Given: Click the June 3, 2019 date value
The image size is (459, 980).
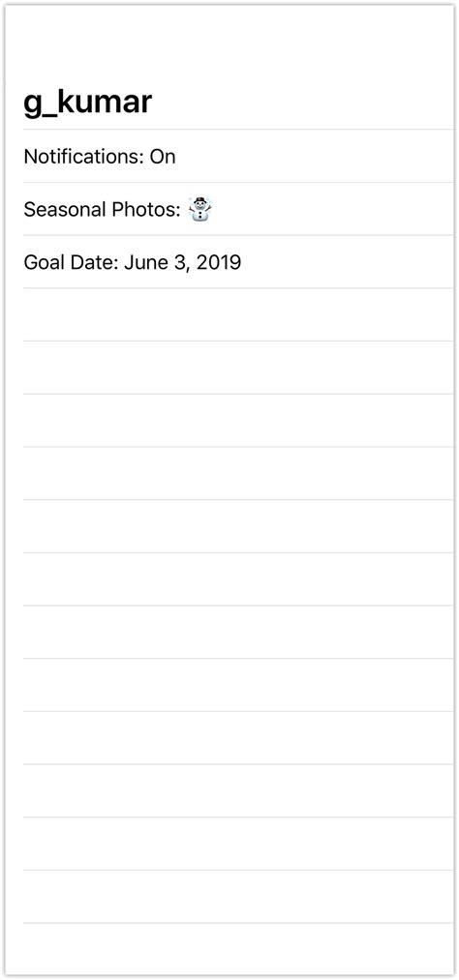Looking at the screenshot, I should coord(183,262).
